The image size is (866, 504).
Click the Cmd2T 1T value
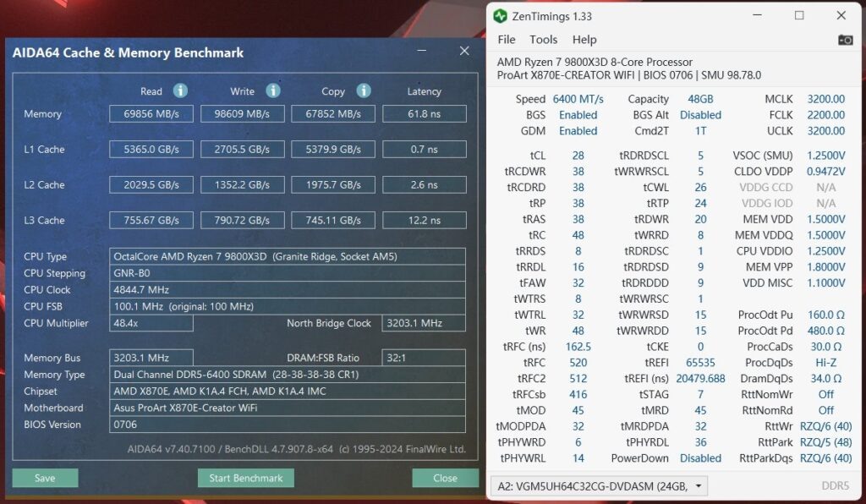[x=700, y=131]
